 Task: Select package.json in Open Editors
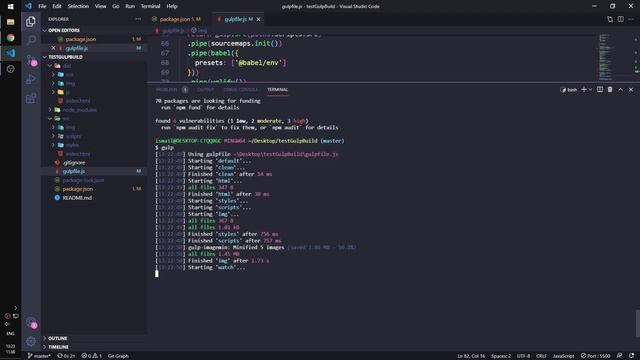click(81, 39)
